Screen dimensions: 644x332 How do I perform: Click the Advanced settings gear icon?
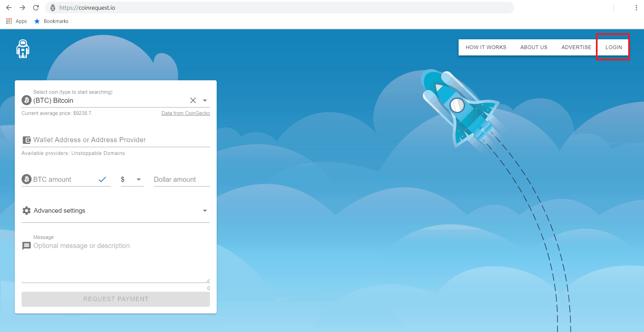[27, 211]
